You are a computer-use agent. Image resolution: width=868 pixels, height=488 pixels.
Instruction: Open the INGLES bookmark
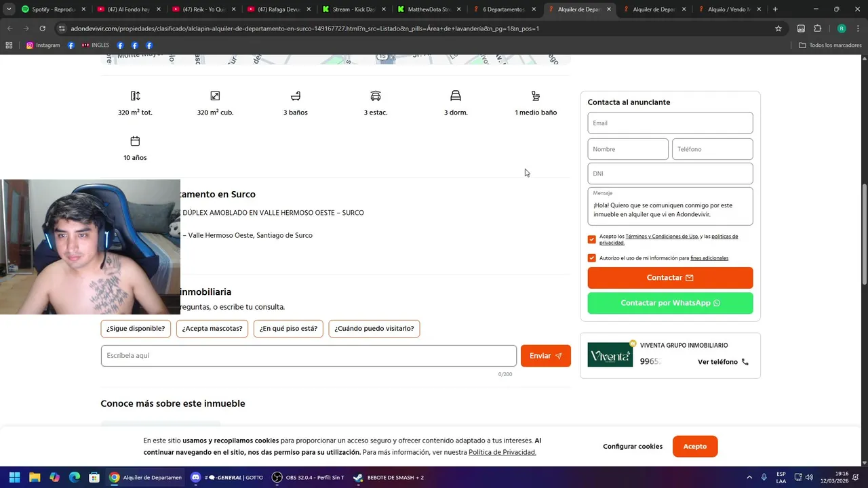96,45
